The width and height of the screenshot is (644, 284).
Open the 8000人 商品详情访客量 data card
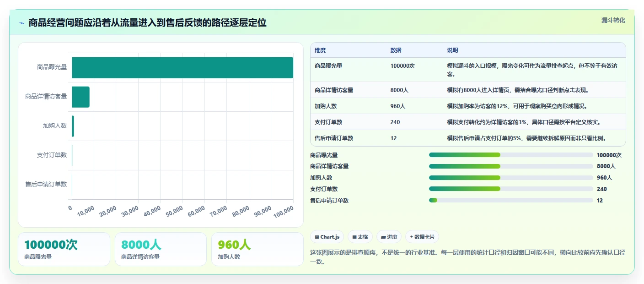(161, 249)
